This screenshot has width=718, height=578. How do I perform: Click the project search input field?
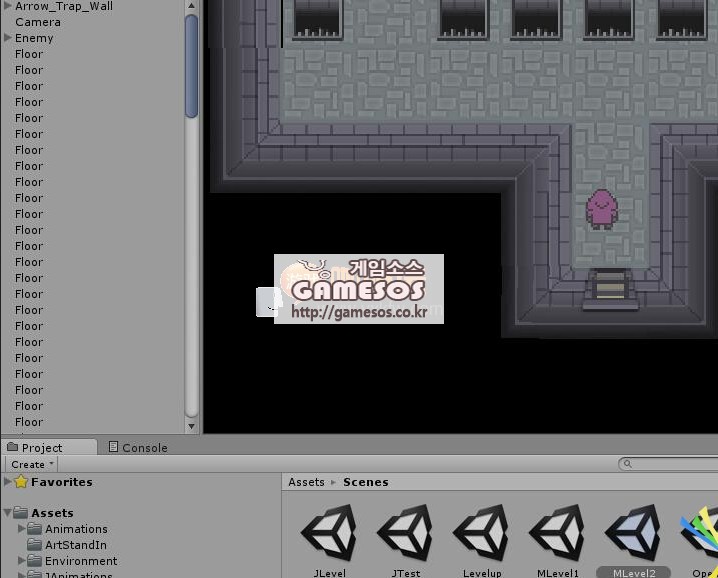pos(669,464)
